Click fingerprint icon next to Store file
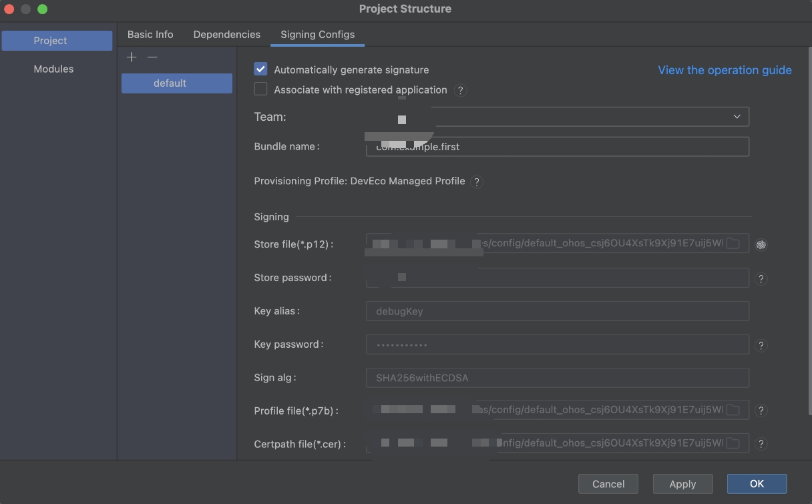The height and width of the screenshot is (504, 812). 761,245
